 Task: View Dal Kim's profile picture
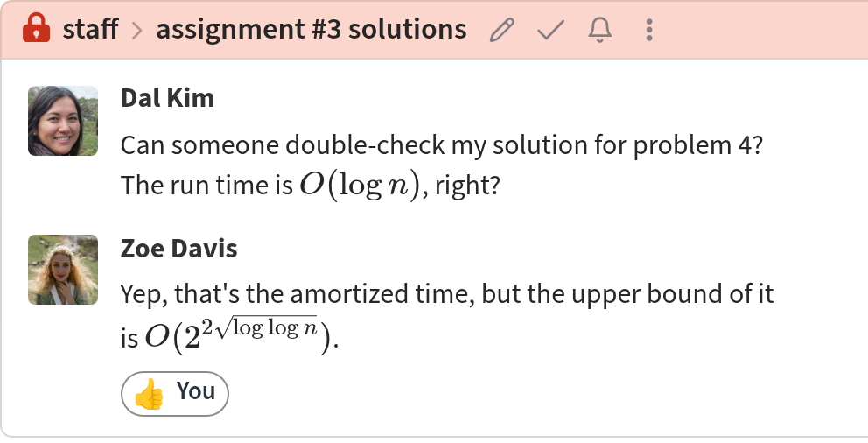tap(63, 121)
